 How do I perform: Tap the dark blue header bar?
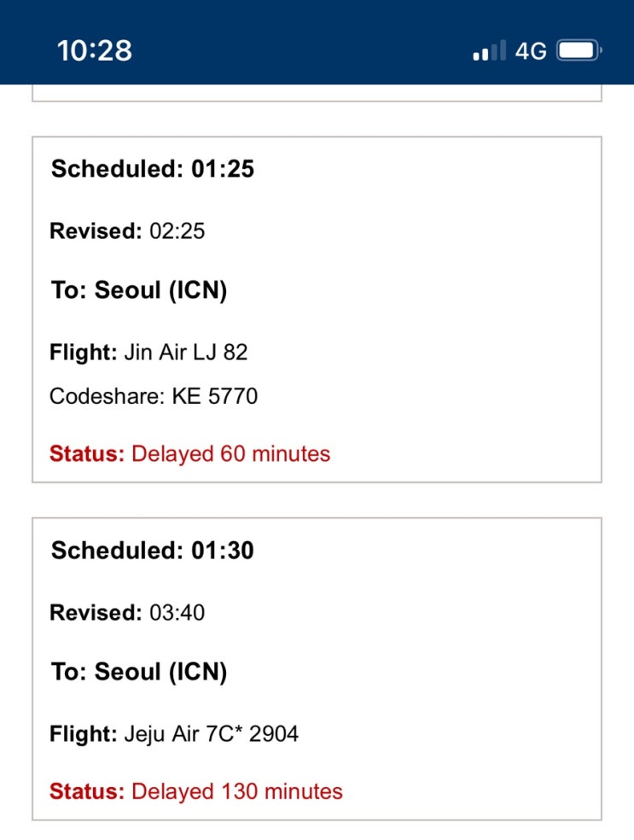316,26
